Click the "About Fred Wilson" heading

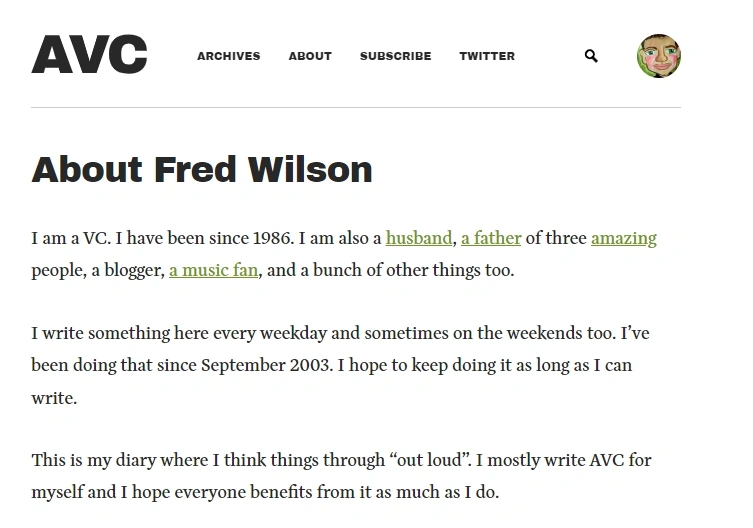[x=202, y=170]
